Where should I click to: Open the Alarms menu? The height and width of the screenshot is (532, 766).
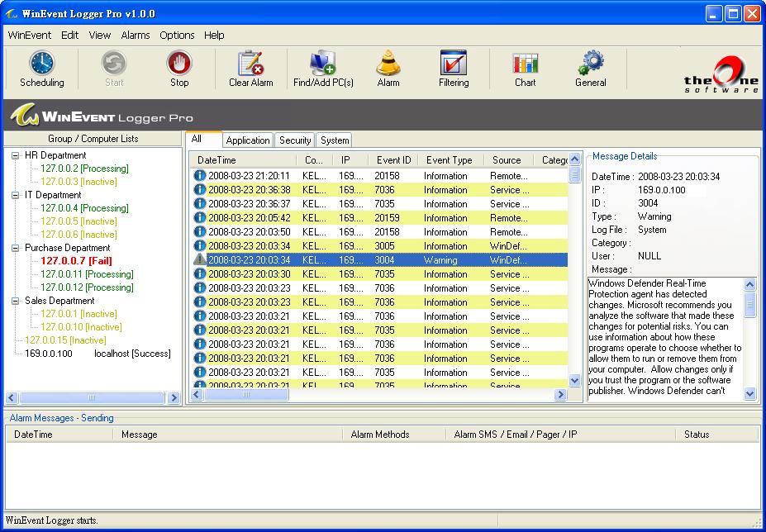(136, 36)
